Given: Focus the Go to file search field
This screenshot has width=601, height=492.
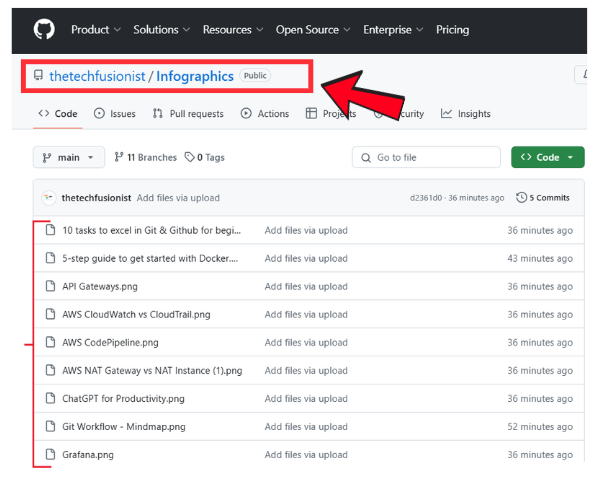Looking at the screenshot, I should click(x=426, y=157).
